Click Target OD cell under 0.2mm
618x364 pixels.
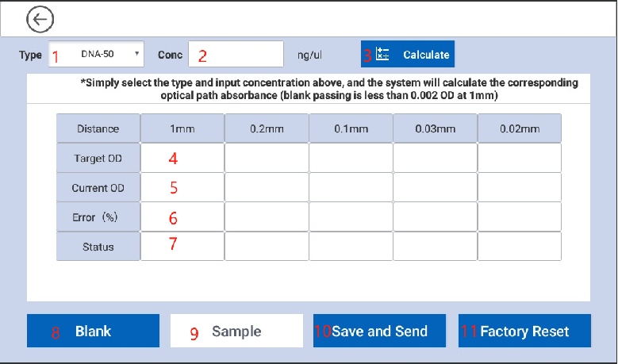click(267, 158)
